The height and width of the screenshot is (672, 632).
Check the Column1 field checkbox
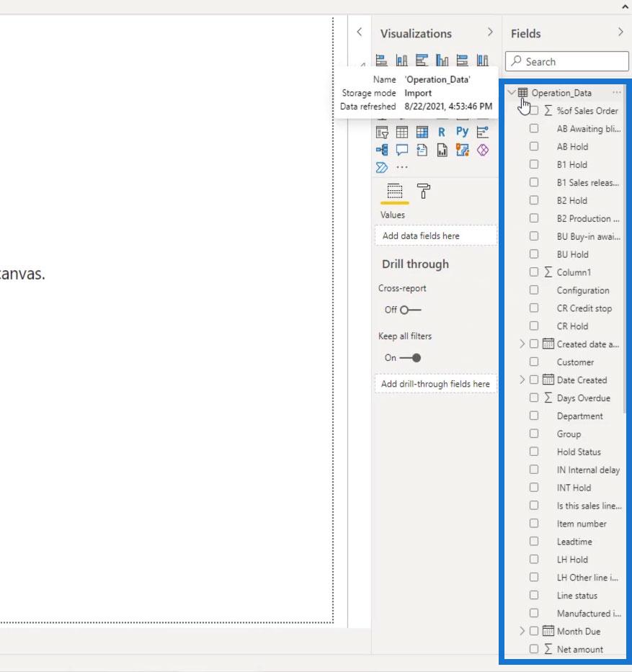pos(534,272)
